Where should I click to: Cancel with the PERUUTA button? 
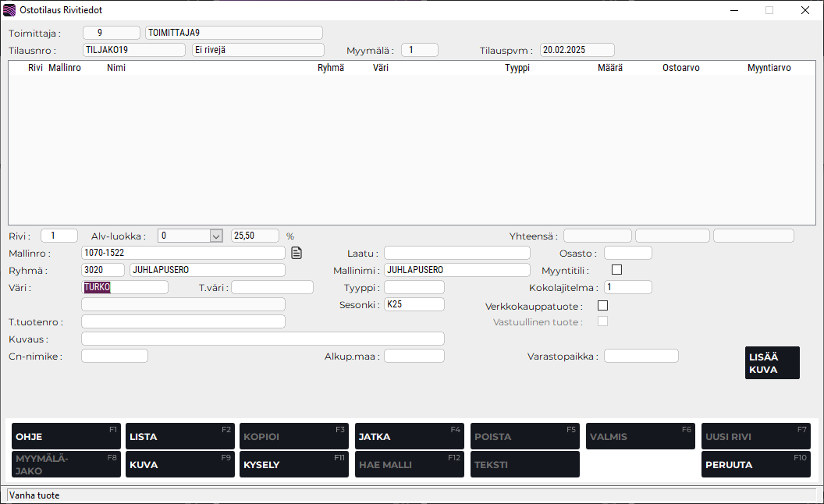point(755,464)
